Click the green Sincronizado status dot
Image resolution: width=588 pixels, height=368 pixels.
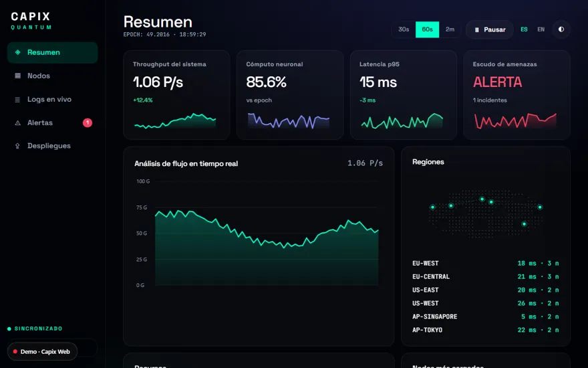click(x=9, y=329)
